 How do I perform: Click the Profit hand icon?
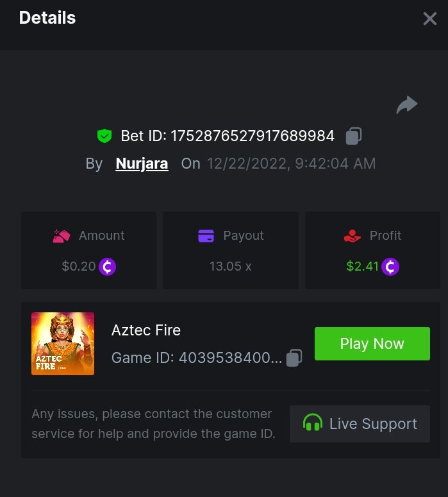click(353, 236)
